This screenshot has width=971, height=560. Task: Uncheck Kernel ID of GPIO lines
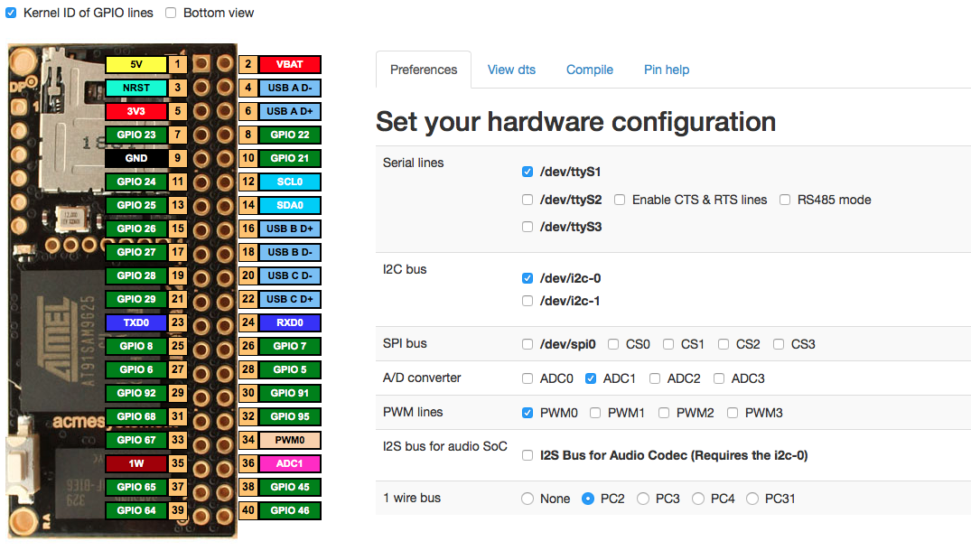pos(11,13)
